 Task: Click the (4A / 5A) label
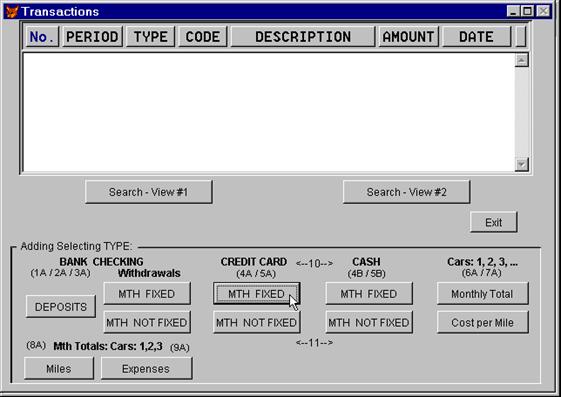point(256,274)
